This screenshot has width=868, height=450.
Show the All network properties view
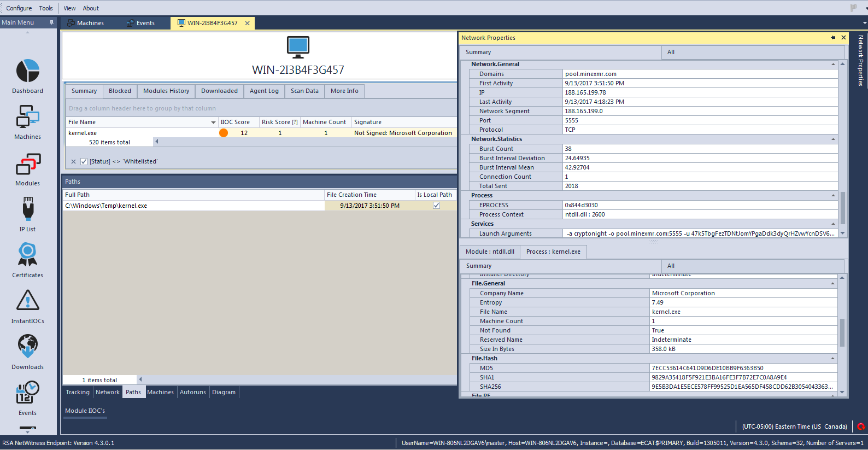pyautogui.click(x=671, y=52)
